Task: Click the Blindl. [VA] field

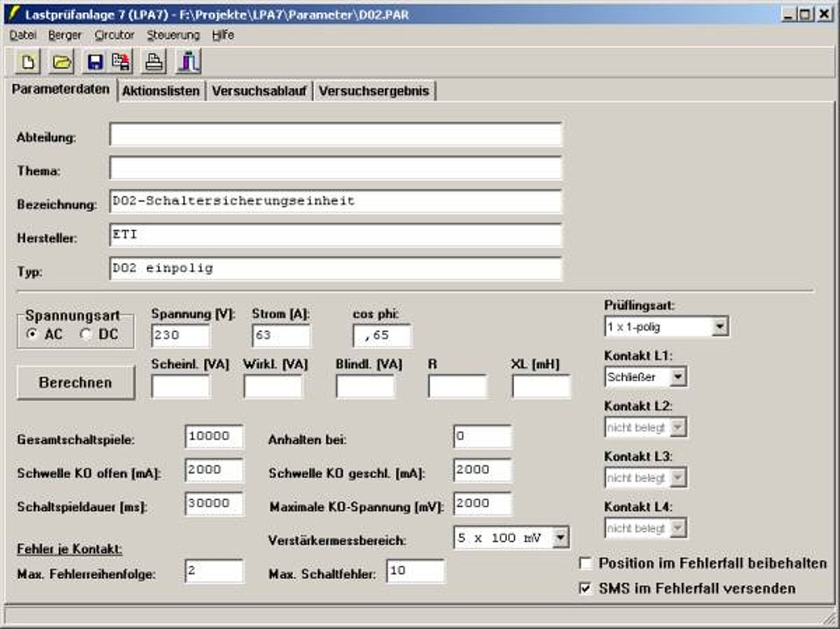Action: 365,386
